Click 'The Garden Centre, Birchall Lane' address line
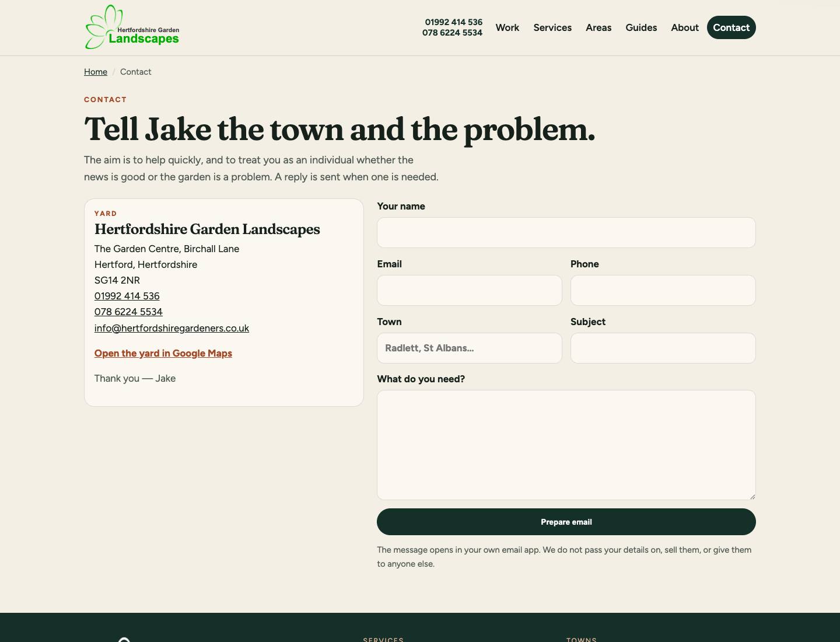The height and width of the screenshot is (642, 840). click(167, 249)
